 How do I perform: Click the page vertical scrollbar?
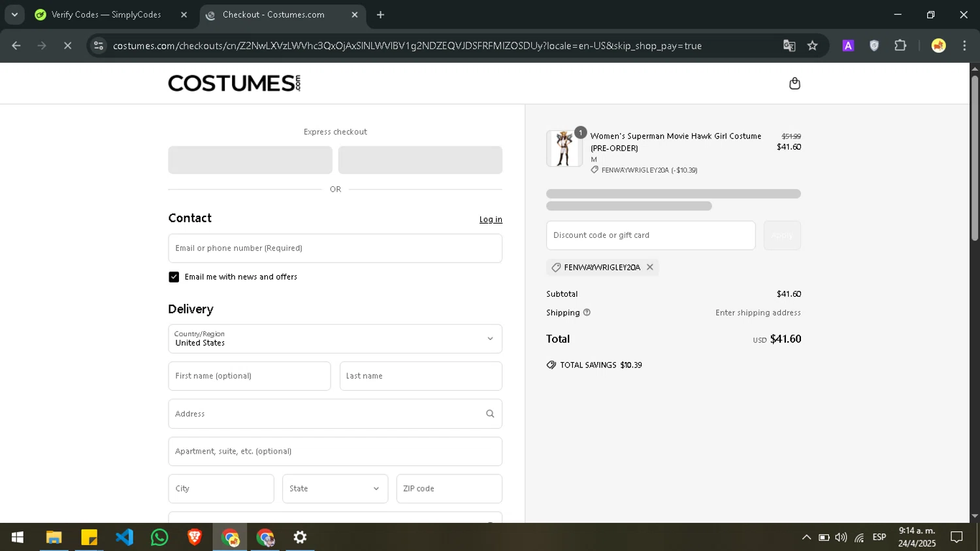tap(975, 157)
